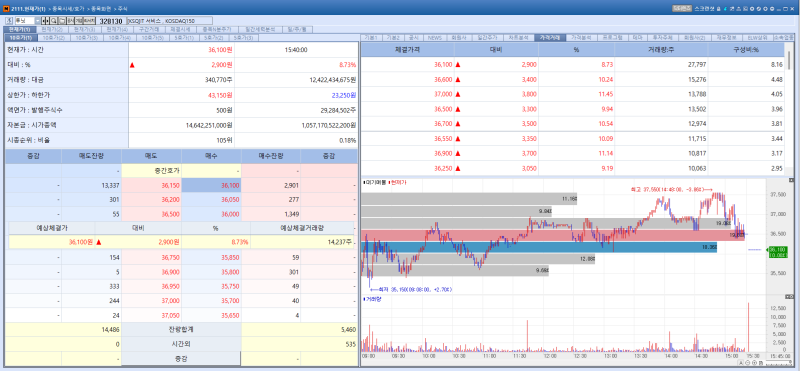
Task: Click ask price 36,500 in order book
Action: coord(152,214)
